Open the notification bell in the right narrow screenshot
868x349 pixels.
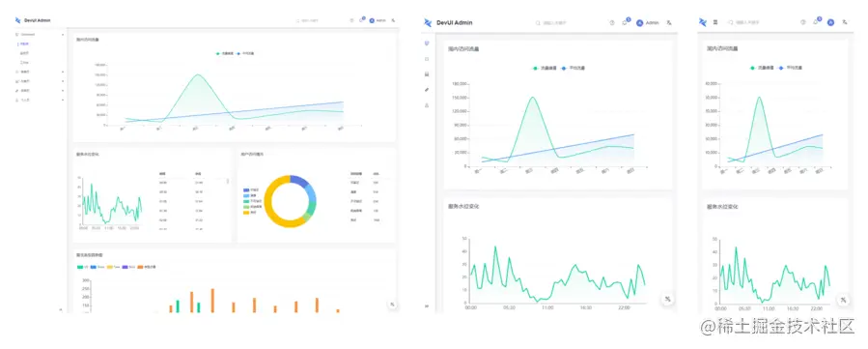click(x=817, y=21)
